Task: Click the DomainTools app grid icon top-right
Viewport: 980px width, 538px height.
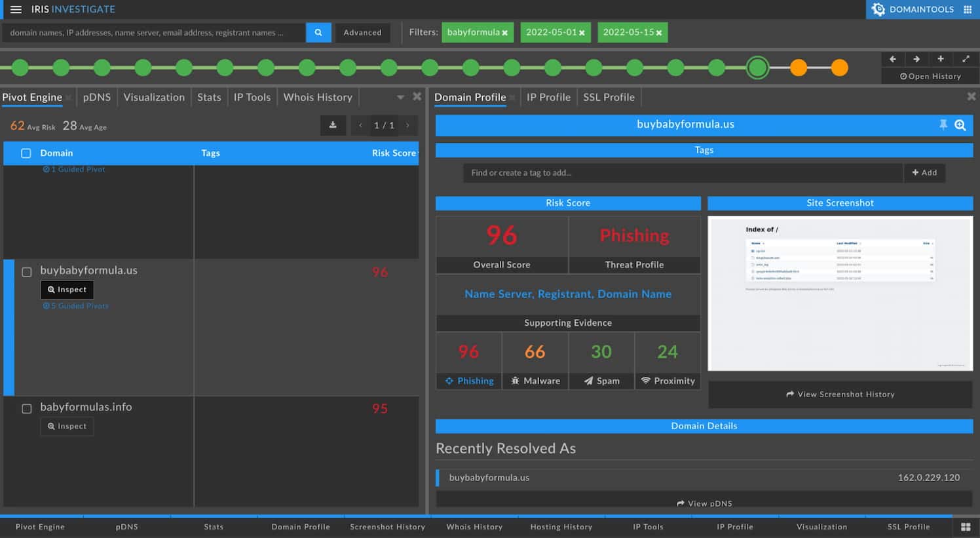Action: (x=968, y=9)
